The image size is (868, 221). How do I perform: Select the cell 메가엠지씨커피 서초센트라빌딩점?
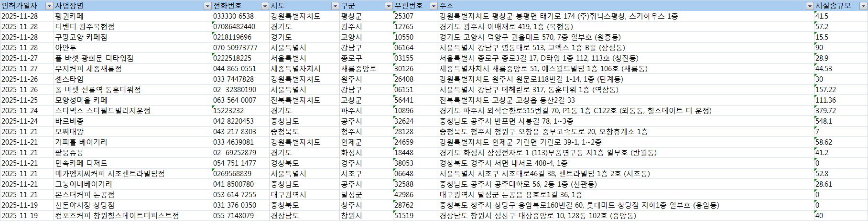click(132, 174)
